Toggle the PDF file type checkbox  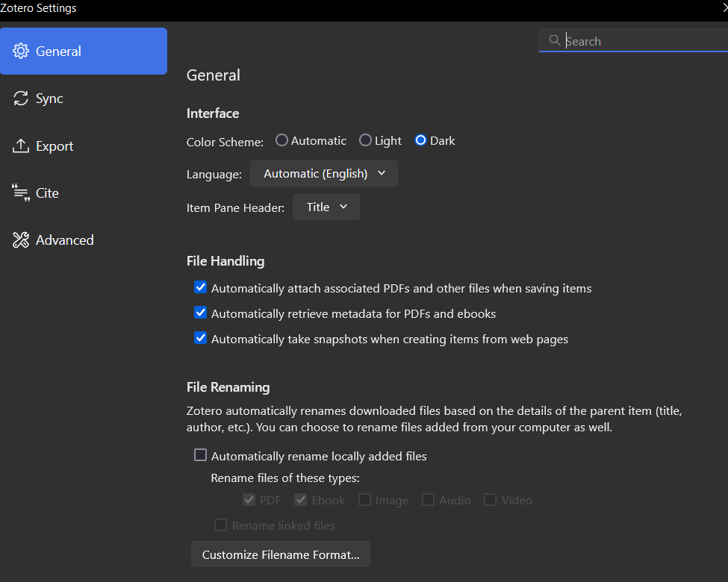(x=249, y=500)
